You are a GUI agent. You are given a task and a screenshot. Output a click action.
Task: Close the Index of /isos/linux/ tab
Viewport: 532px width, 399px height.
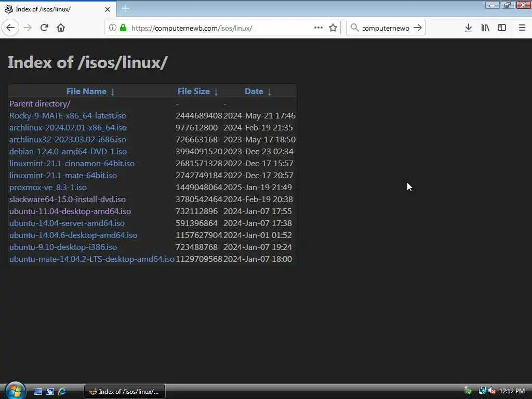tap(108, 9)
